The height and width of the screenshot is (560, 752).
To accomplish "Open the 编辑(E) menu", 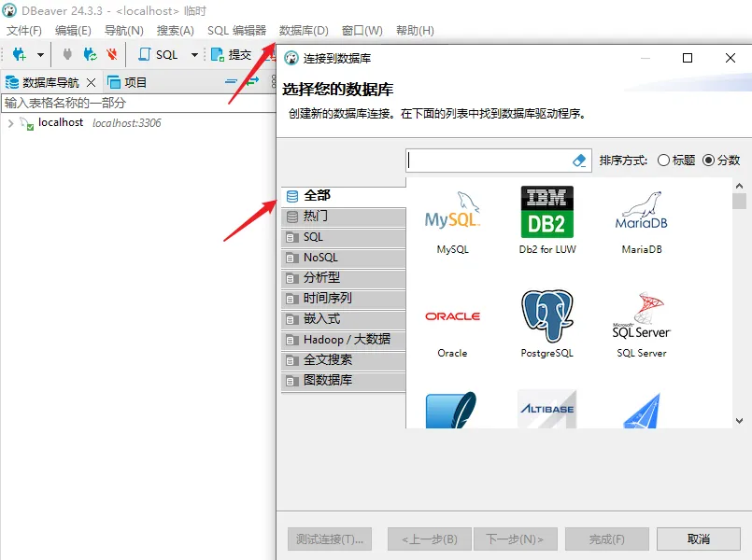I will (x=73, y=31).
